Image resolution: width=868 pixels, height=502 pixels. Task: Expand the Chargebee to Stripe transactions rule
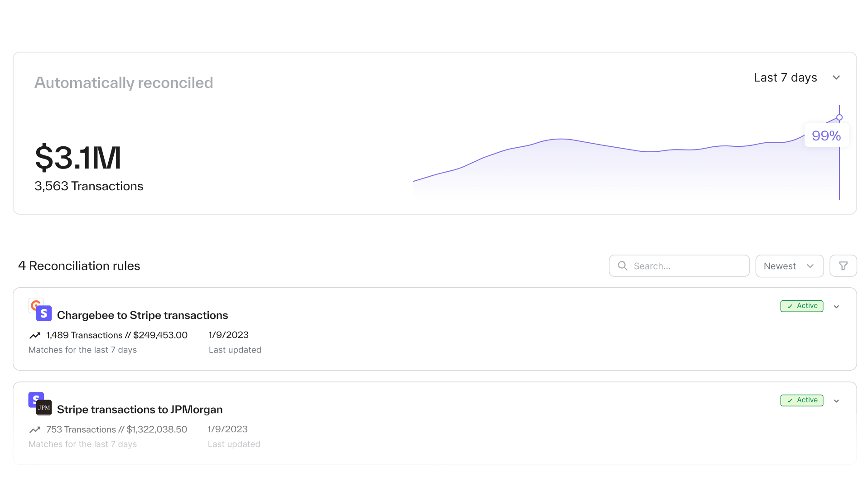pos(836,307)
